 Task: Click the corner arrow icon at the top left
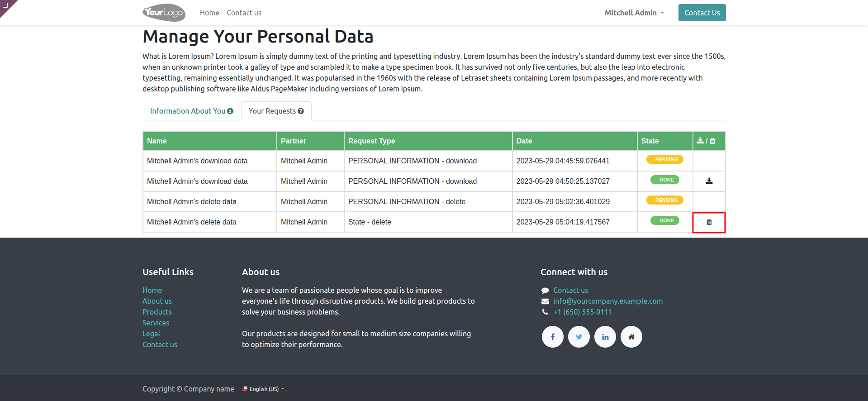pos(6,5)
